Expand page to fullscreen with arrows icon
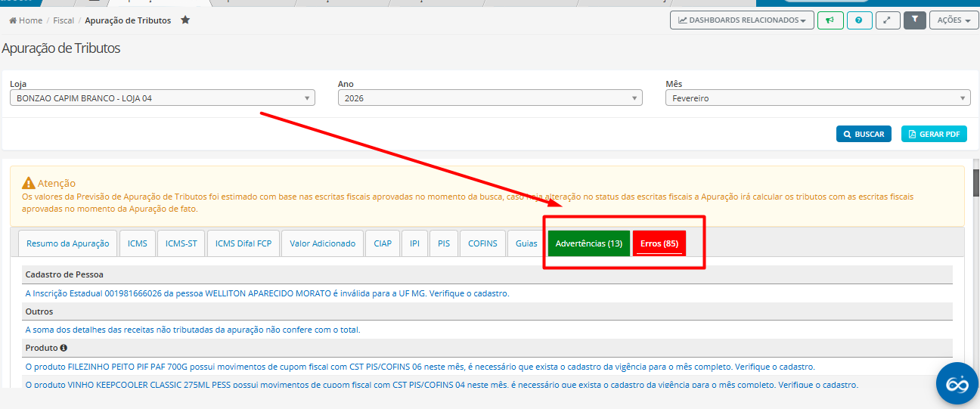The height and width of the screenshot is (409, 980). [887, 20]
